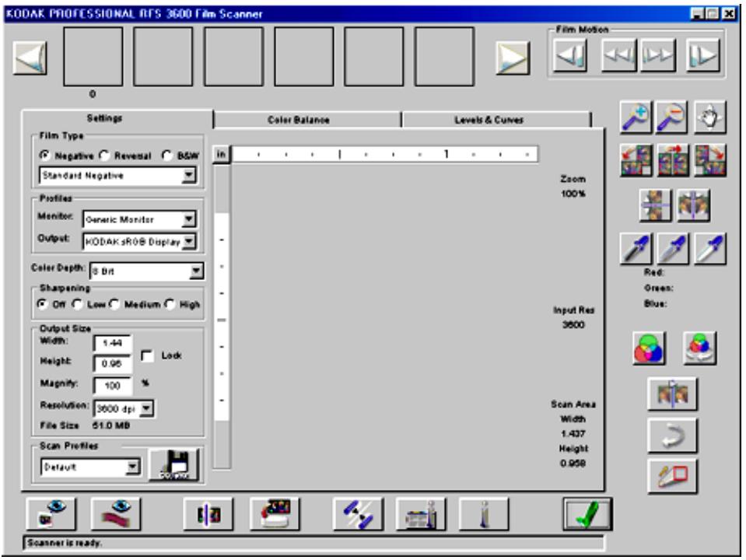746x560 pixels.
Task: Click the preview film strip eye icon
Action: (x=116, y=514)
